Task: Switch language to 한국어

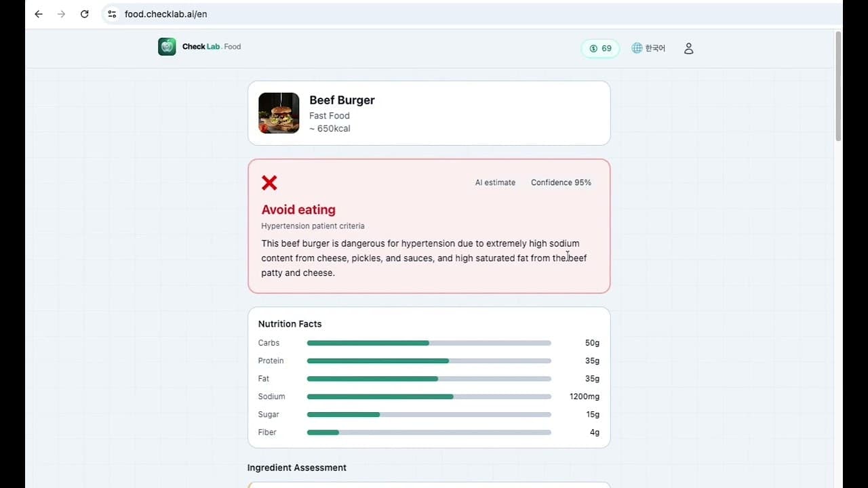Action: 655,48
